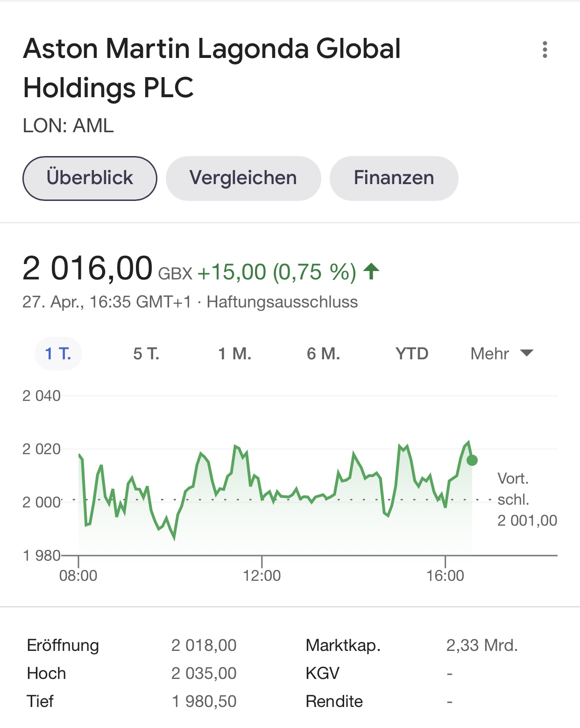Open the Finanzen tab
Screen dimensions: 580x728
pyautogui.click(x=394, y=178)
